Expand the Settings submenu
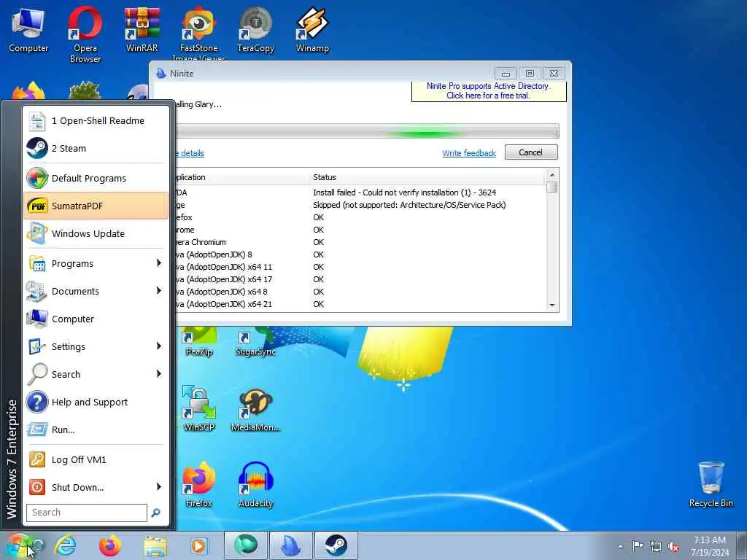Image resolution: width=747 pixels, height=560 pixels. pos(96,346)
